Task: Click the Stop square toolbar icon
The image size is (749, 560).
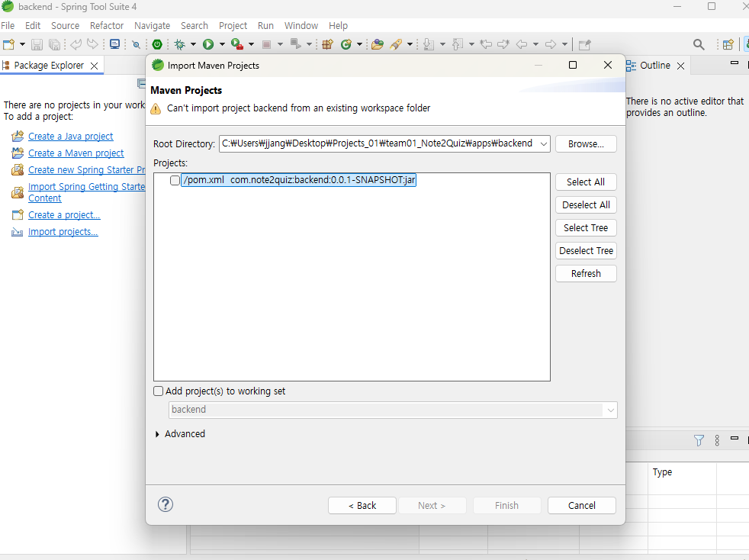Action: coord(266,44)
